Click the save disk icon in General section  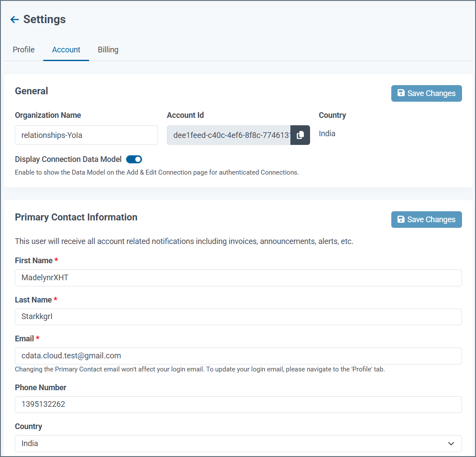click(400, 93)
